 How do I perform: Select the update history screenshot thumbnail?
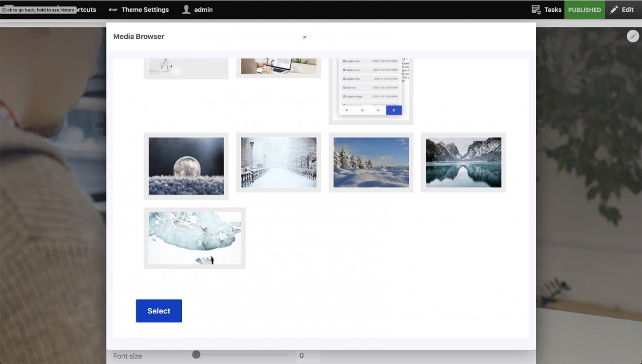pos(371,91)
